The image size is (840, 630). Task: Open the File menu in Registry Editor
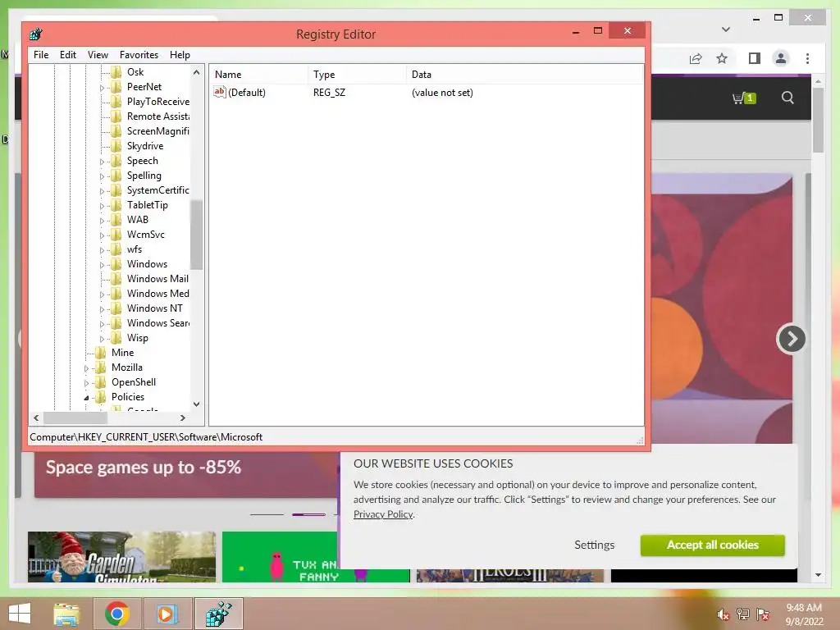point(41,55)
